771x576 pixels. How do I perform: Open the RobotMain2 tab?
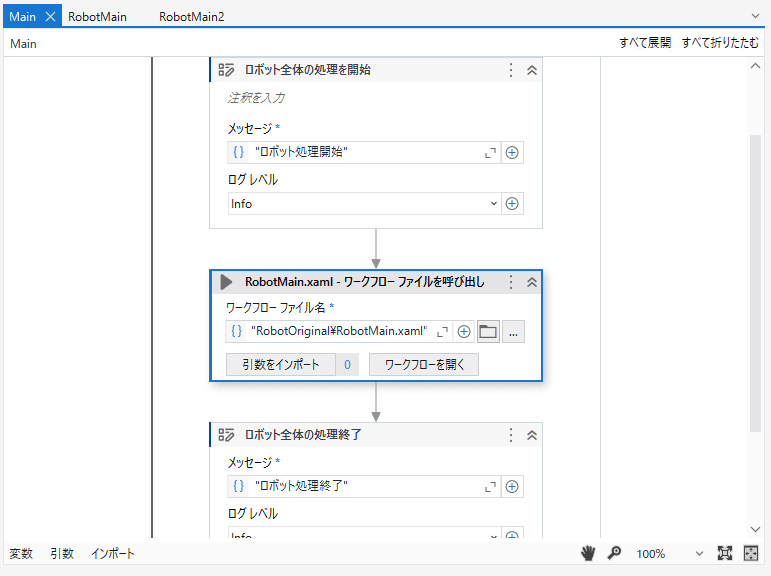(192, 17)
